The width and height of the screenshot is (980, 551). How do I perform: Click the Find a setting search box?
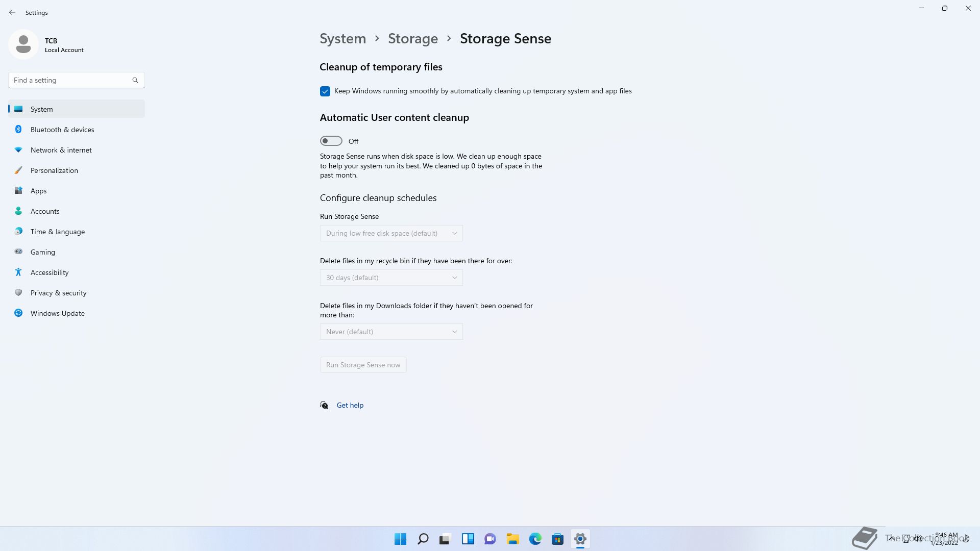tap(77, 80)
